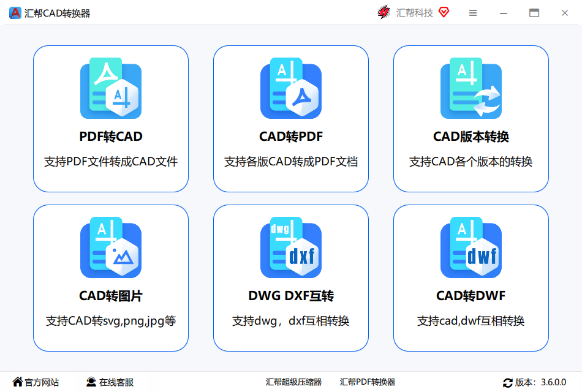This screenshot has height=392, width=582.
Task: Contact support via 在线客服 link
Action: (116, 382)
